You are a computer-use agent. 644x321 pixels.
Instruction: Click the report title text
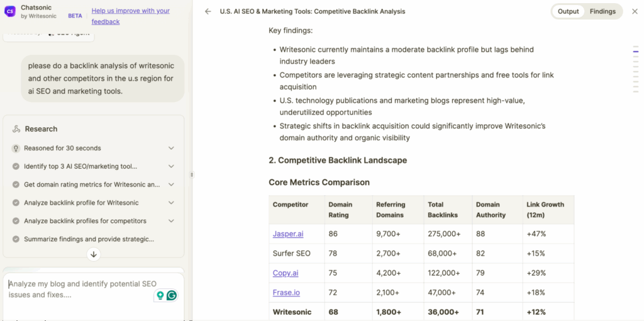point(313,11)
